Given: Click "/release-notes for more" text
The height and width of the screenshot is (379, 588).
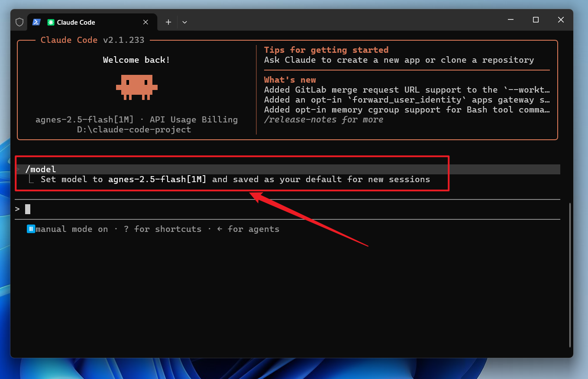Looking at the screenshot, I should pyautogui.click(x=324, y=119).
